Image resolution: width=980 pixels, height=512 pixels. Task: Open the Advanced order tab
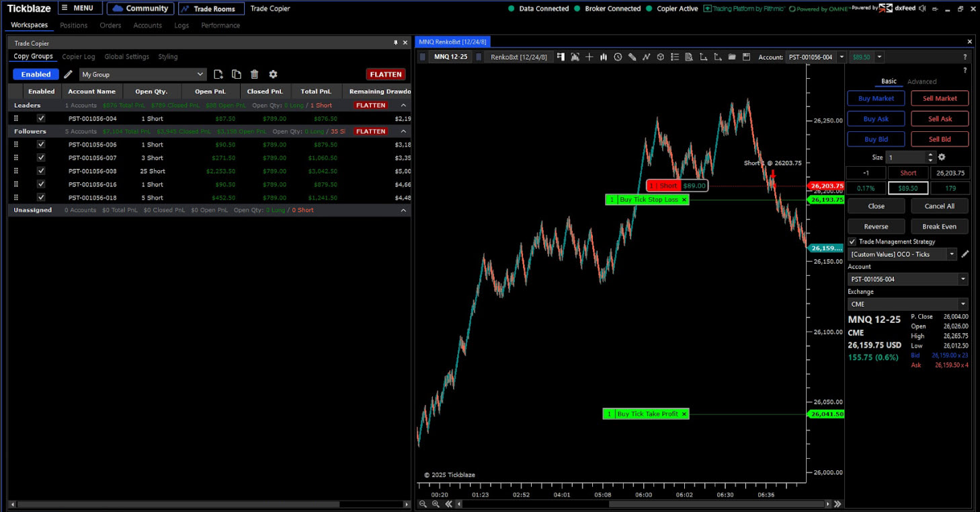[922, 81]
